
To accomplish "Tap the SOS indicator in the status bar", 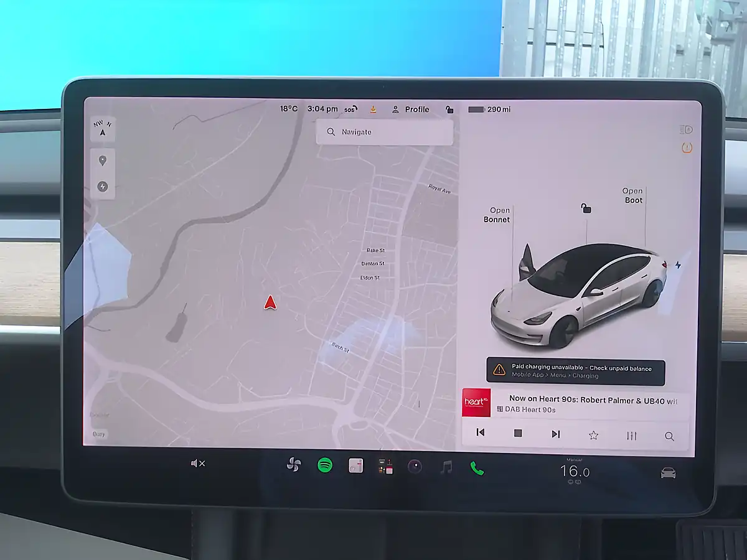I will 350,110.
